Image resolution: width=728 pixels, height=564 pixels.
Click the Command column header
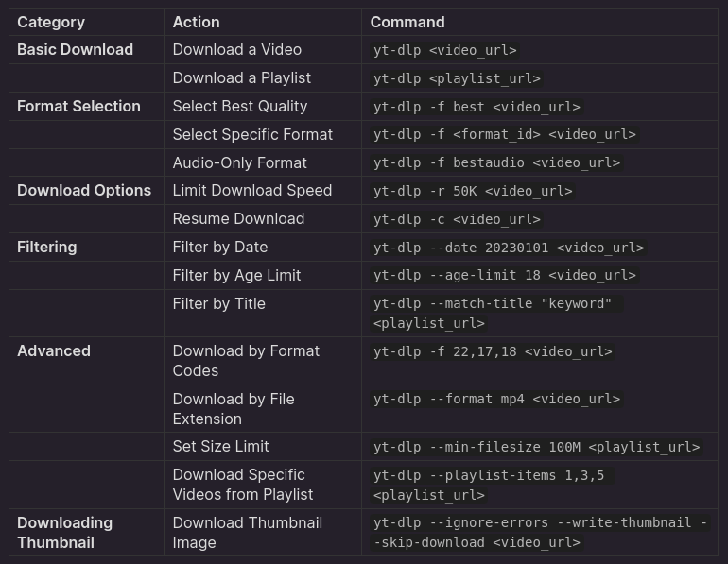pos(407,22)
